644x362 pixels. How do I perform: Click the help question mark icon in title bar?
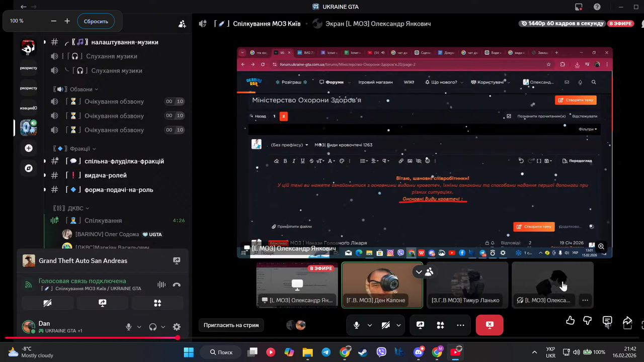[x=597, y=7]
